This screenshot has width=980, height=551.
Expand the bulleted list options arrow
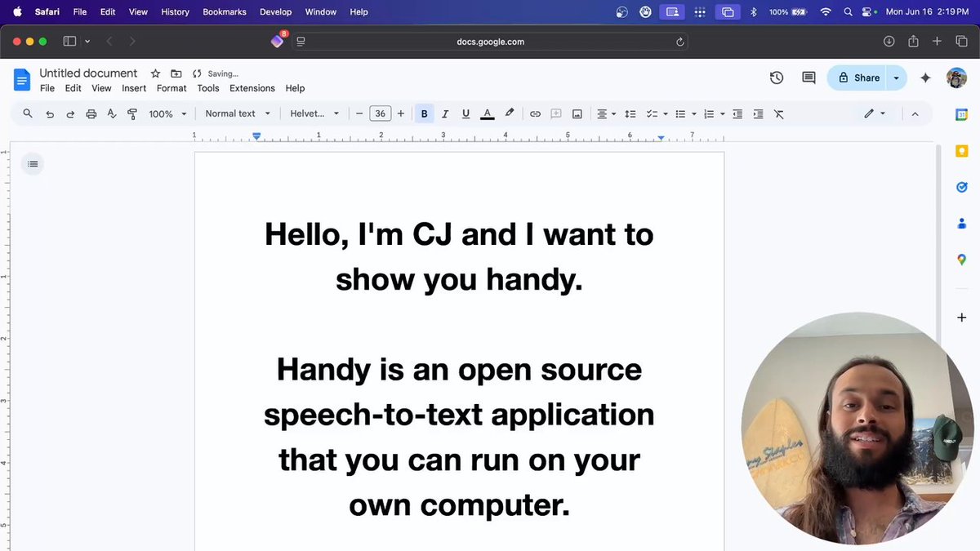pos(694,114)
